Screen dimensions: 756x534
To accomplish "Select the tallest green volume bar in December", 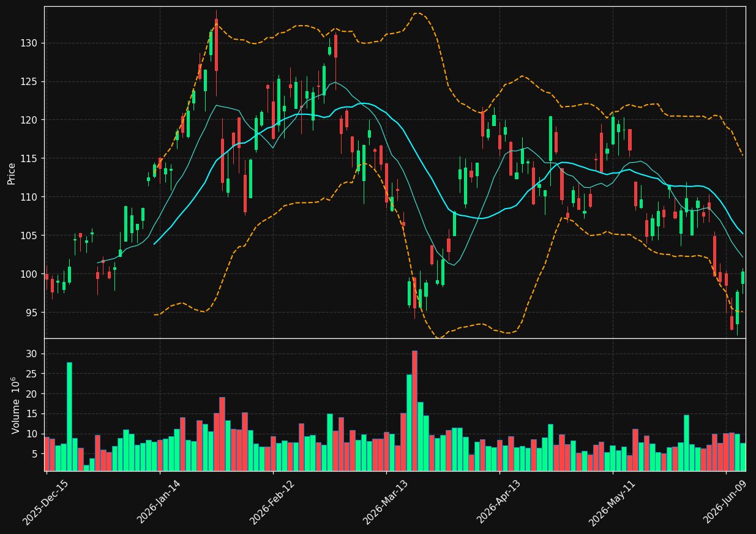I will coord(69,417).
